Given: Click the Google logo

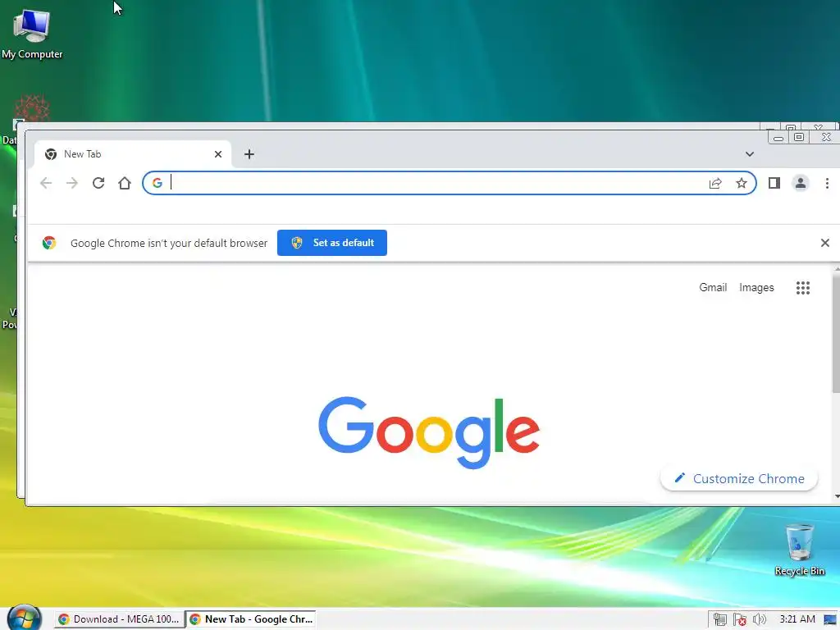Looking at the screenshot, I should click(x=428, y=432).
